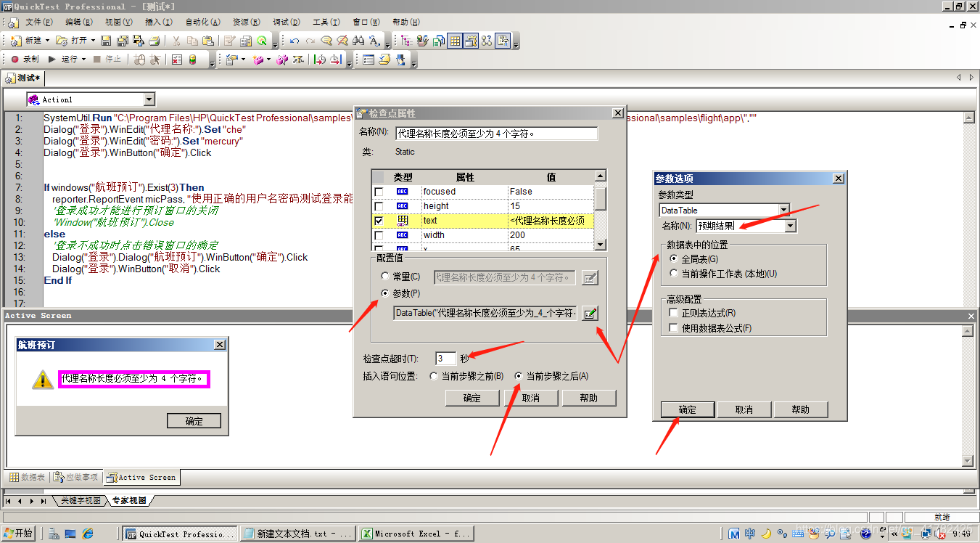The width and height of the screenshot is (980, 543).
Task: Click 确定 in 航班预订 Active Screen message
Action: [x=194, y=421]
